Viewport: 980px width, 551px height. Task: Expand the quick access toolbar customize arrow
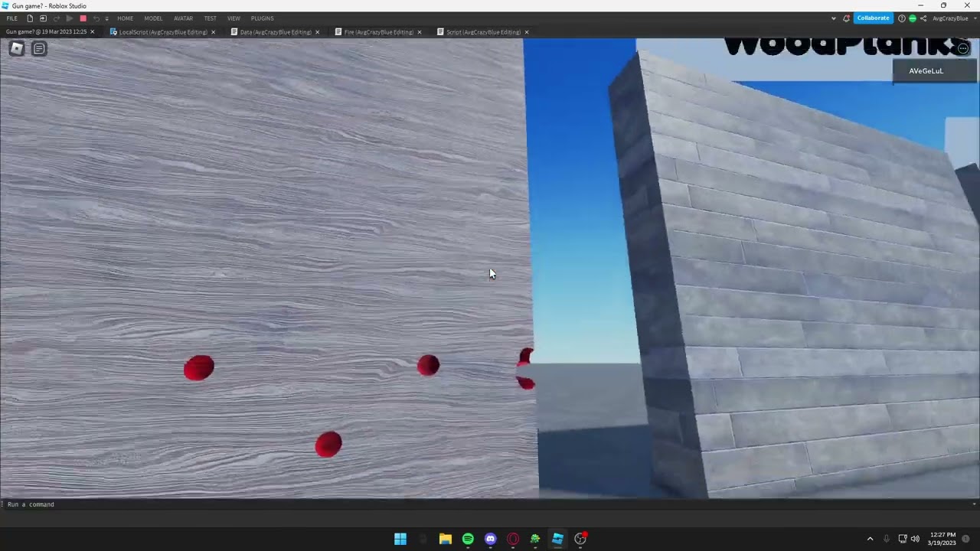point(106,18)
